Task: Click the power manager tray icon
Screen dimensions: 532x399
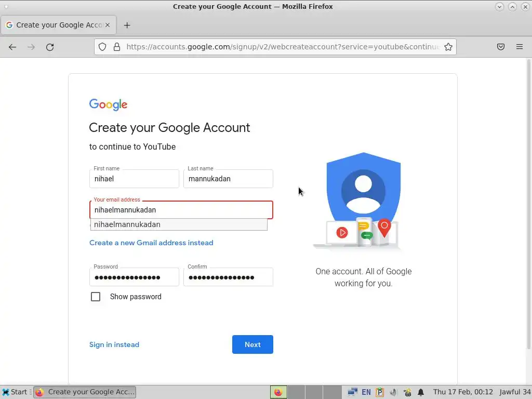Action: tap(407, 392)
